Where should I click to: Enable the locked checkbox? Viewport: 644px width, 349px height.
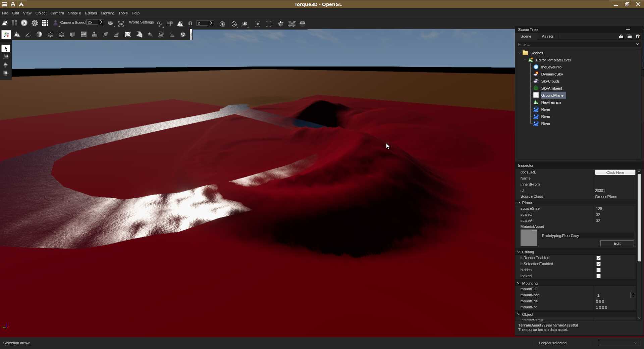(x=598, y=276)
